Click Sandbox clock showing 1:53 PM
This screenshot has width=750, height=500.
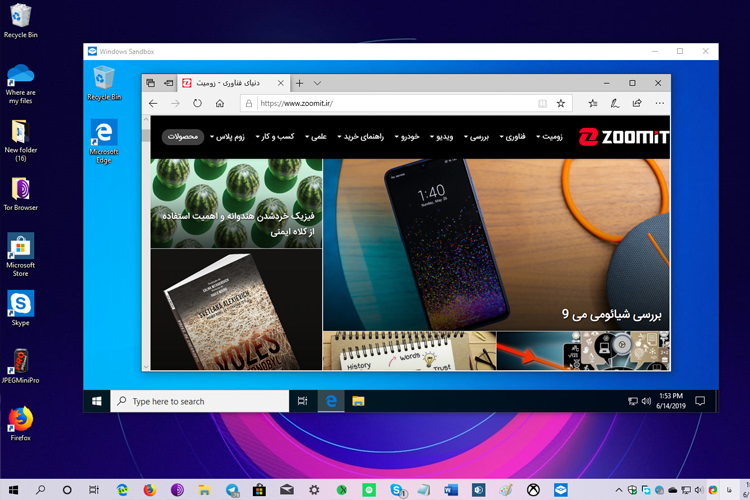point(671,401)
